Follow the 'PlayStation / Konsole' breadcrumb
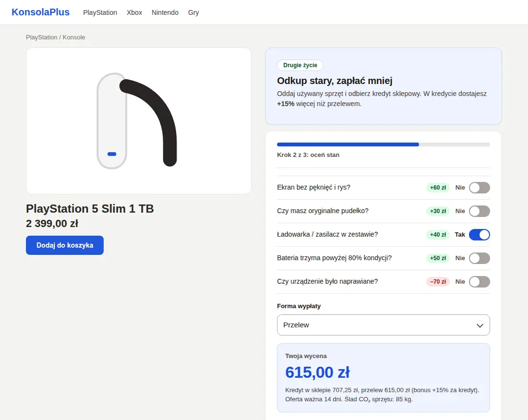Image resolution: width=528 pixels, height=420 pixels. (x=56, y=37)
